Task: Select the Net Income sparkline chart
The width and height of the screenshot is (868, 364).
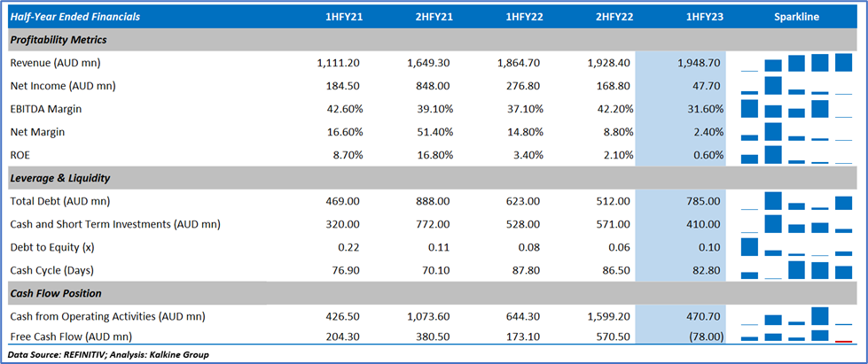Action: coord(795,86)
